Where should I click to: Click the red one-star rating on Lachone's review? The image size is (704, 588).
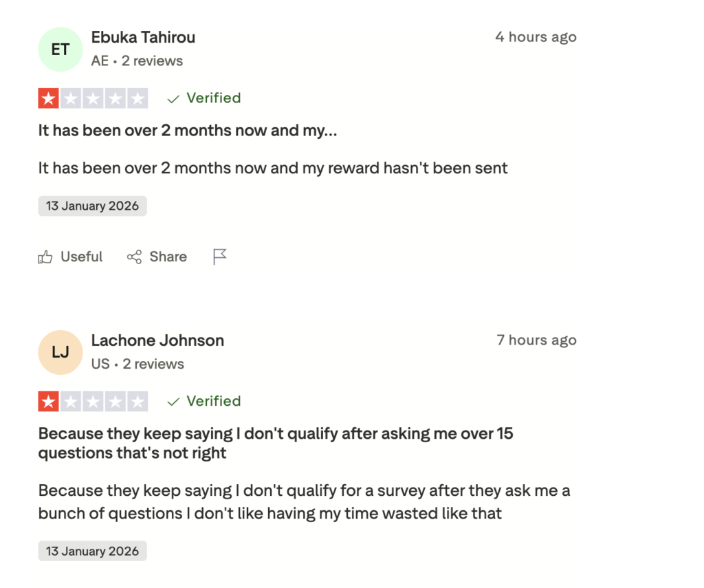(x=47, y=401)
